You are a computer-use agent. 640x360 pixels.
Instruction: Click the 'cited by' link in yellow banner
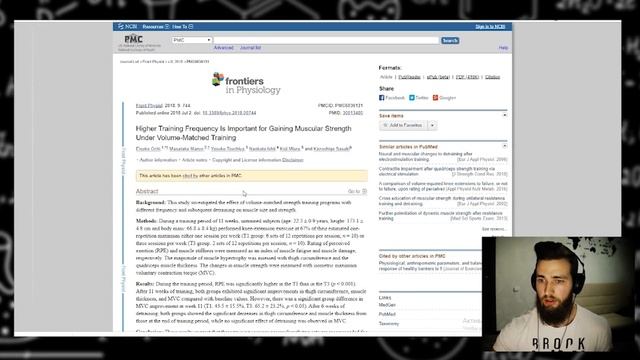(x=190, y=176)
